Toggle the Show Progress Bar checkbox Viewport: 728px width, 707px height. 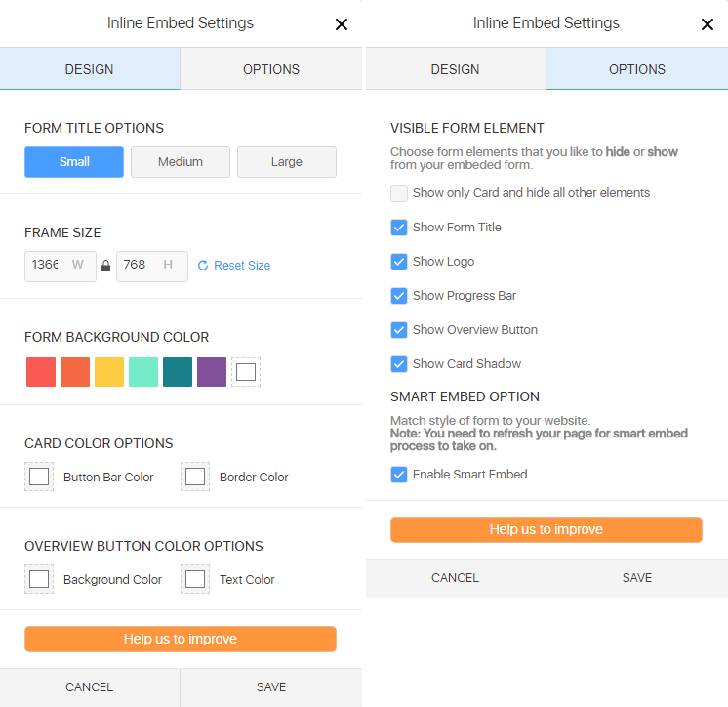coord(399,296)
